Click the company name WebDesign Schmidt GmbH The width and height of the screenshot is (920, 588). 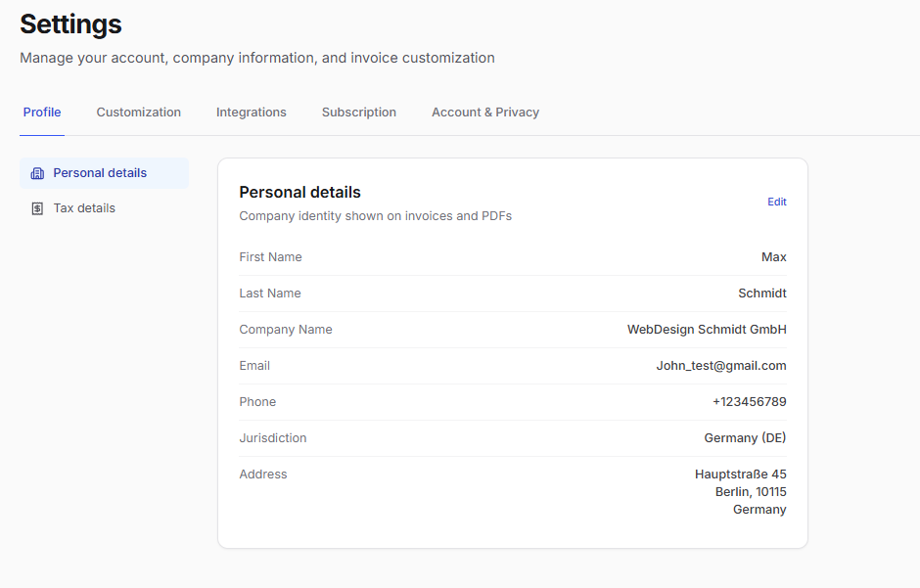click(x=707, y=330)
